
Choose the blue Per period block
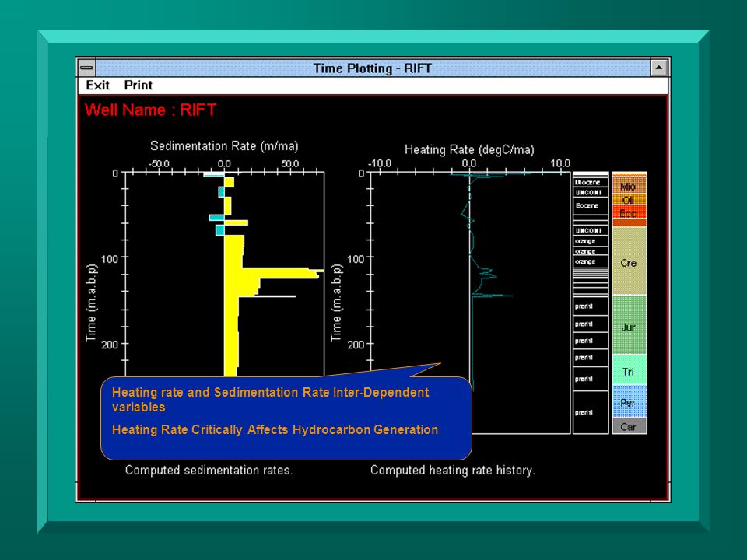coord(629,402)
